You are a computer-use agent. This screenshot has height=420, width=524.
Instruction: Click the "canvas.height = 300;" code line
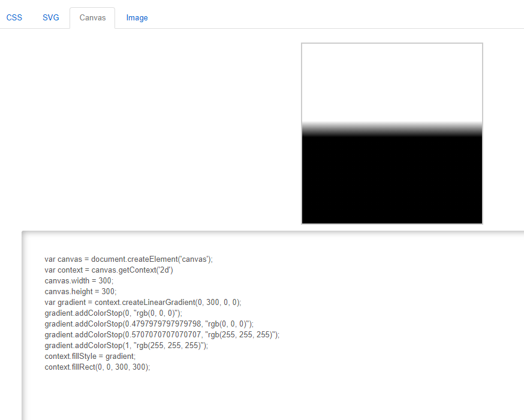(x=80, y=291)
